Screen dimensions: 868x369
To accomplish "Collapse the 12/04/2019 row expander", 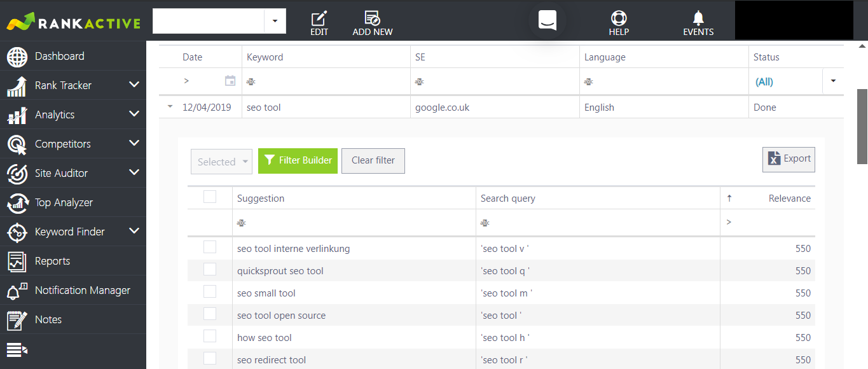I will [x=170, y=107].
